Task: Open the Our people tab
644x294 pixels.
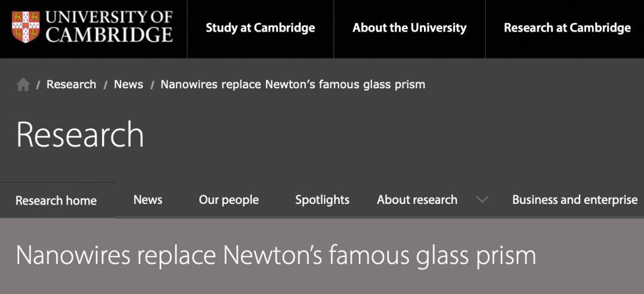Action: [x=228, y=200]
